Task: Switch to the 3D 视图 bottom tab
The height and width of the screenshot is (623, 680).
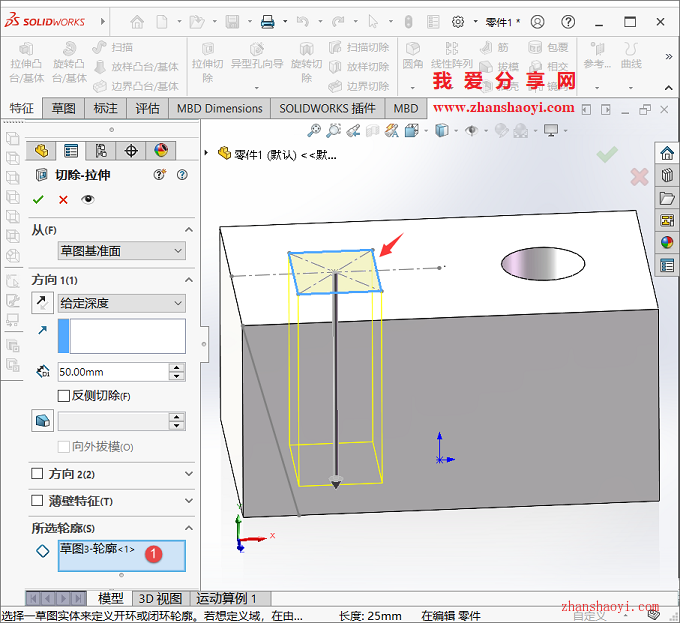Action: pos(160,599)
